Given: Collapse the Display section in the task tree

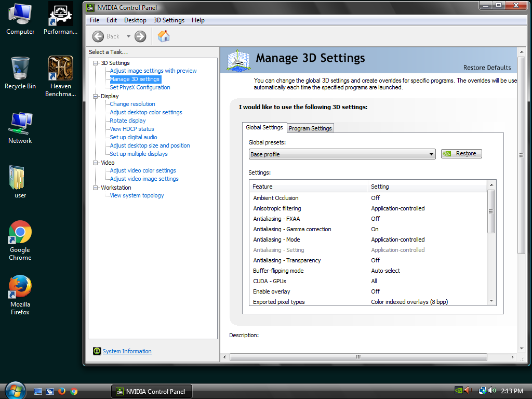Looking at the screenshot, I should 95,96.
